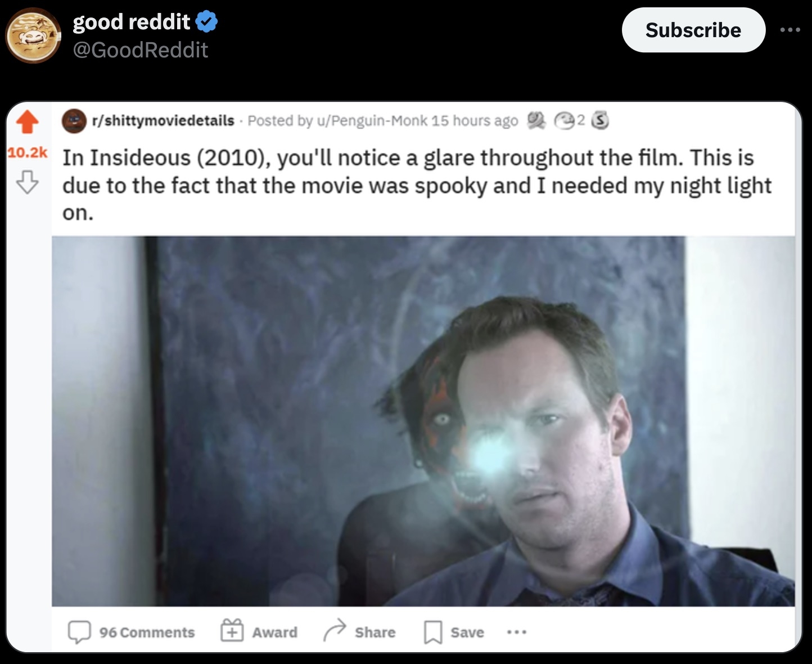812x664 pixels.
Task: Click the first award badge icon
Action: 536,120
